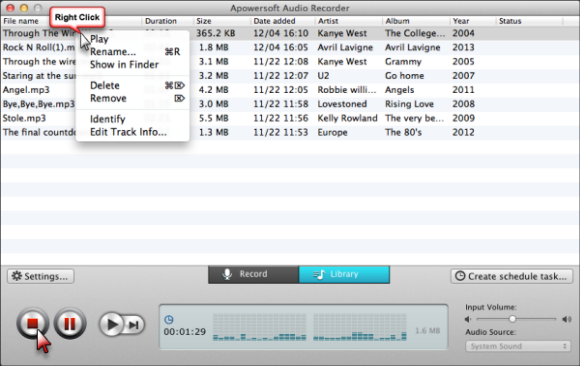Screen dimensions: 580x366
Task: Switch to the Record tab
Action: pyautogui.click(x=253, y=274)
